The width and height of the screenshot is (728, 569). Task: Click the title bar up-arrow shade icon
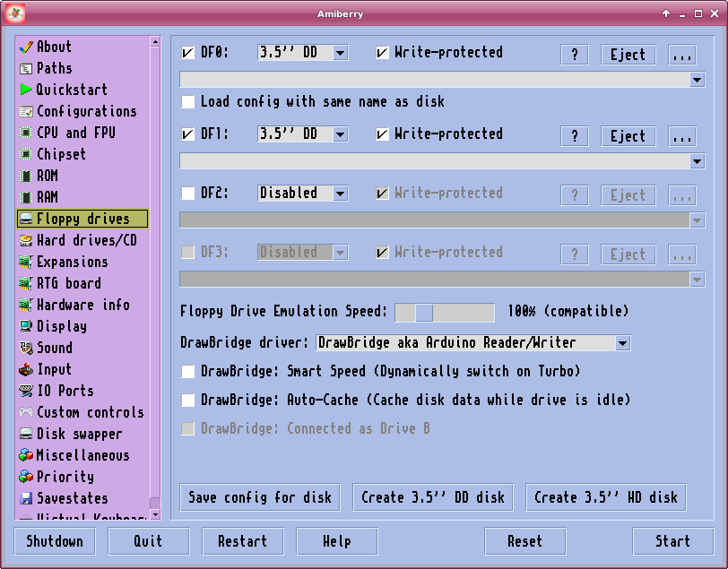(666, 13)
